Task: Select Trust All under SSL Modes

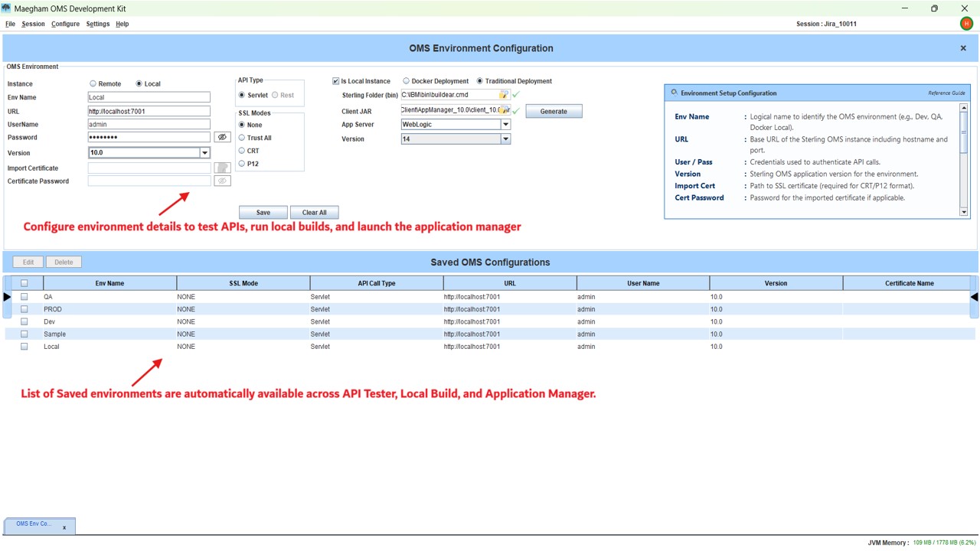Action: click(x=241, y=138)
